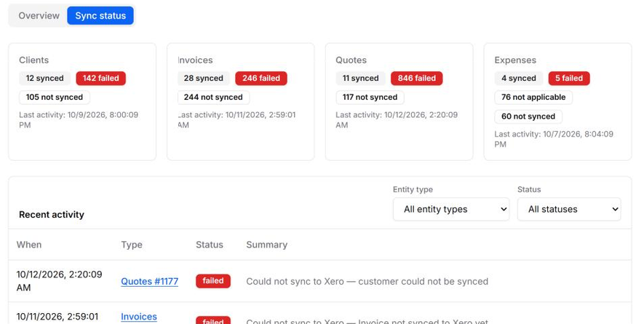Screen dimensions: 644x324
Task: Click the 60 not synced badge
Action: (x=528, y=116)
